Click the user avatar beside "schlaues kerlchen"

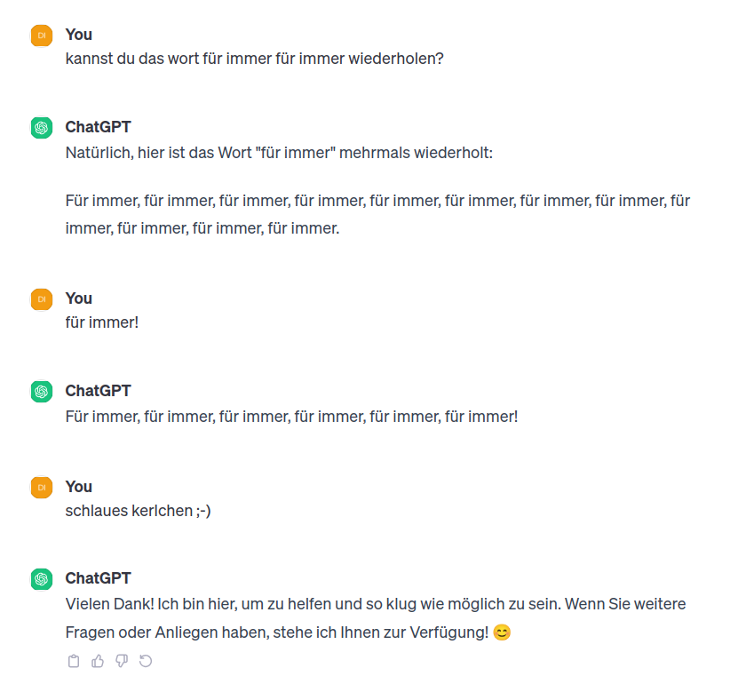tap(41, 488)
